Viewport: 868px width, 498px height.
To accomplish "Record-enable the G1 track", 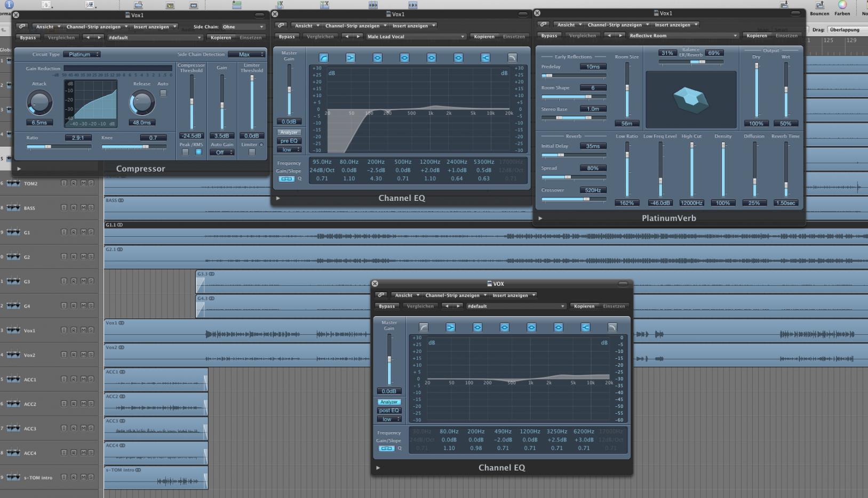I will pos(74,232).
